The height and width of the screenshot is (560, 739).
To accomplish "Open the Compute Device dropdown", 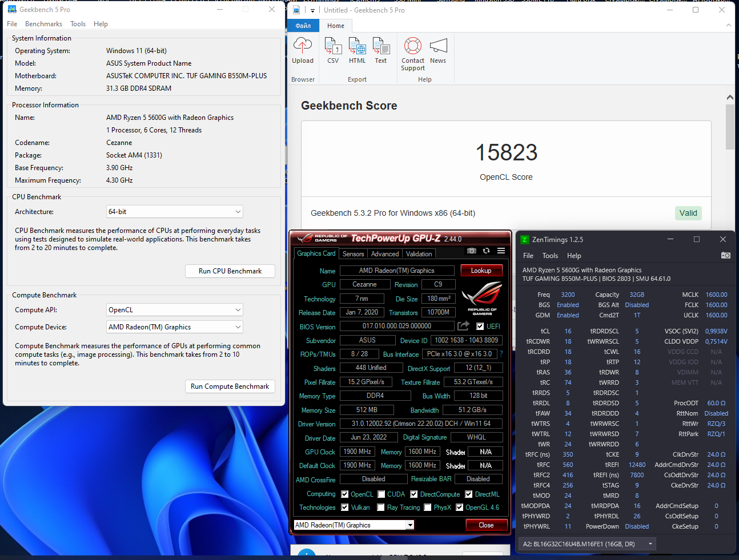I will tap(175, 327).
